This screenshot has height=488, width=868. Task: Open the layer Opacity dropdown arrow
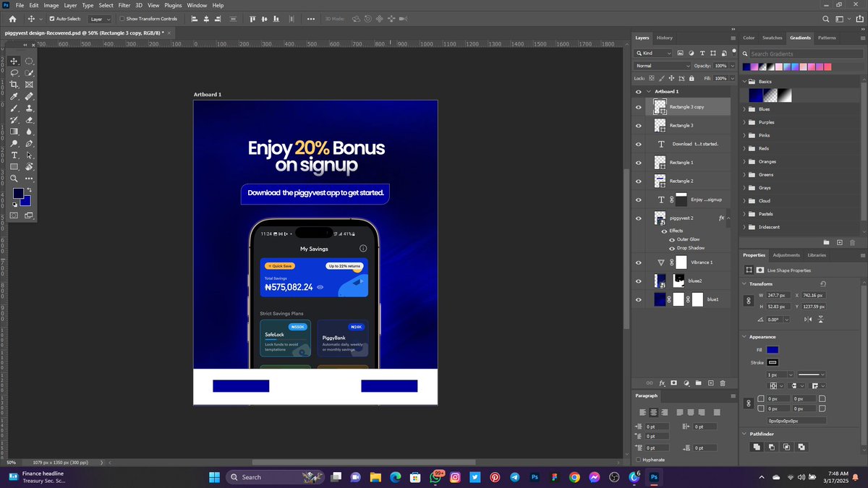(731, 66)
